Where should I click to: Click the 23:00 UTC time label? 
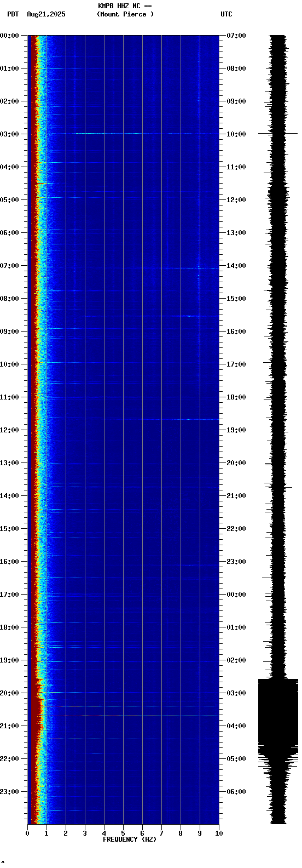click(x=236, y=562)
